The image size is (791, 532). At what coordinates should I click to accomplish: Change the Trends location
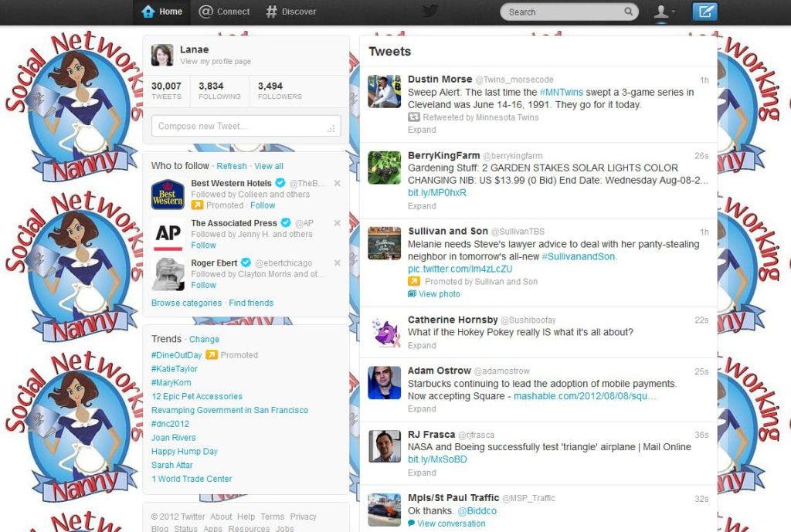coord(204,340)
